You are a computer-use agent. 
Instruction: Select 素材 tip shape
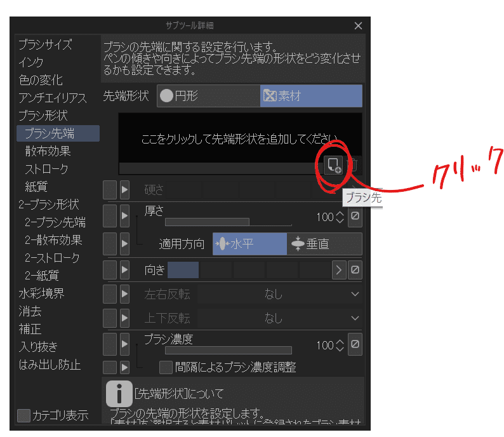pyautogui.click(x=311, y=96)
